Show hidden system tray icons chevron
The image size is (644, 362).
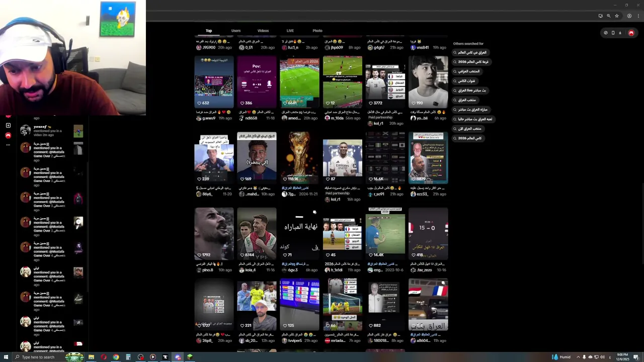point(578,357)
